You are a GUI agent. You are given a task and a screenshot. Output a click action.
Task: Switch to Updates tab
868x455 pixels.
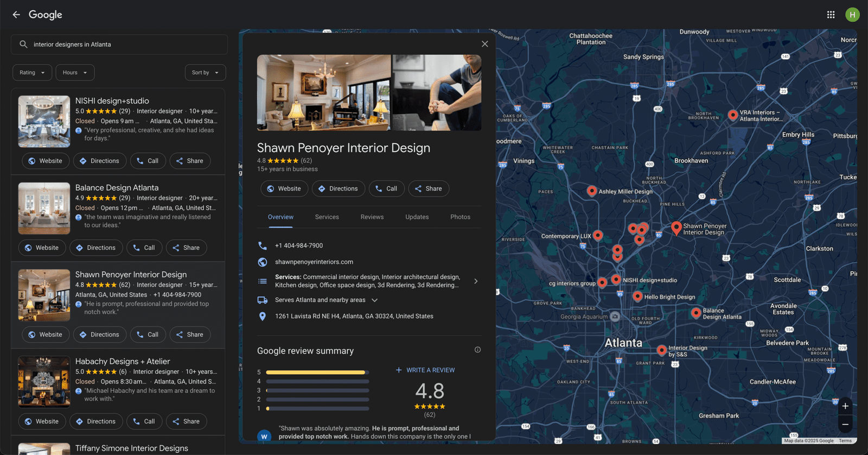(x=417, y=217)
